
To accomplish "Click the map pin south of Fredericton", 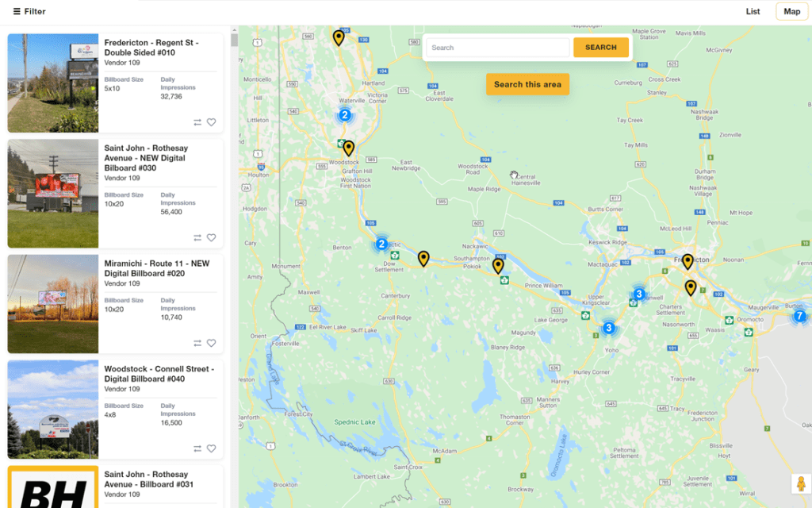I will 691,287.
